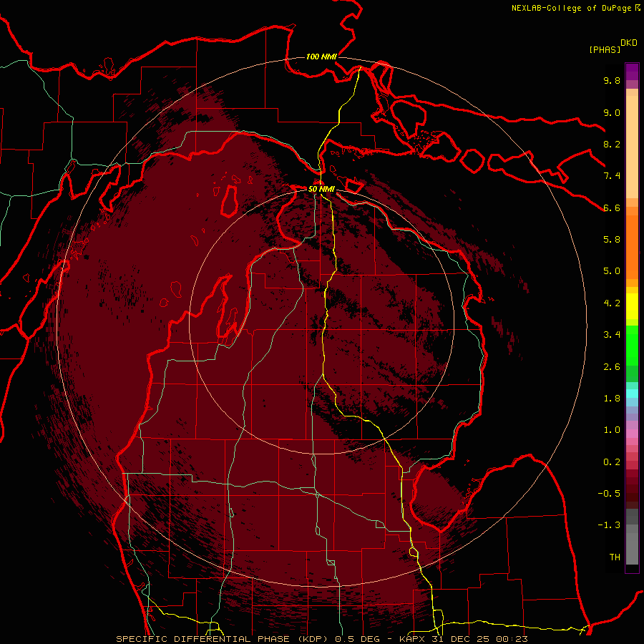This screenshot has height=644, width=644.
Task: Select the TH legend label
Action: pyautogui.click(x=615, y=557)
